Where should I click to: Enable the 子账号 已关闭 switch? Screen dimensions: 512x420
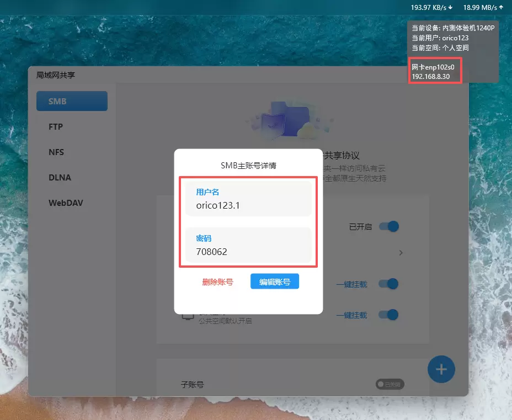[390, 384]
